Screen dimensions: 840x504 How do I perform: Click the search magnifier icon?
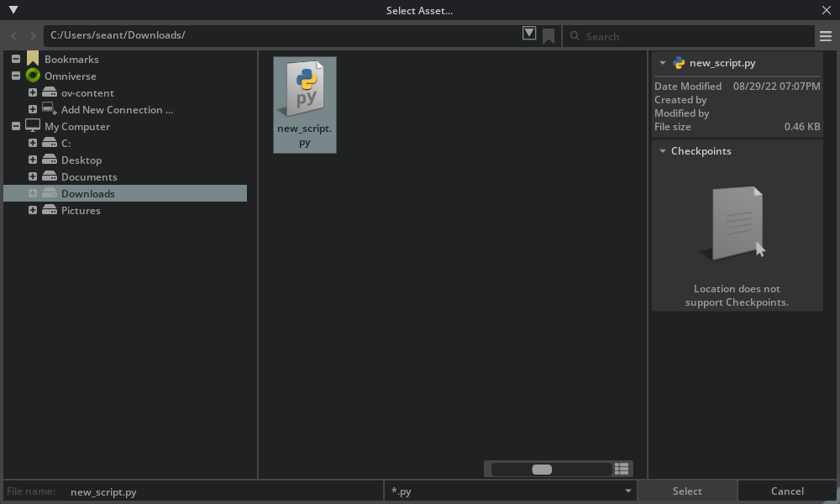(574, 36)
